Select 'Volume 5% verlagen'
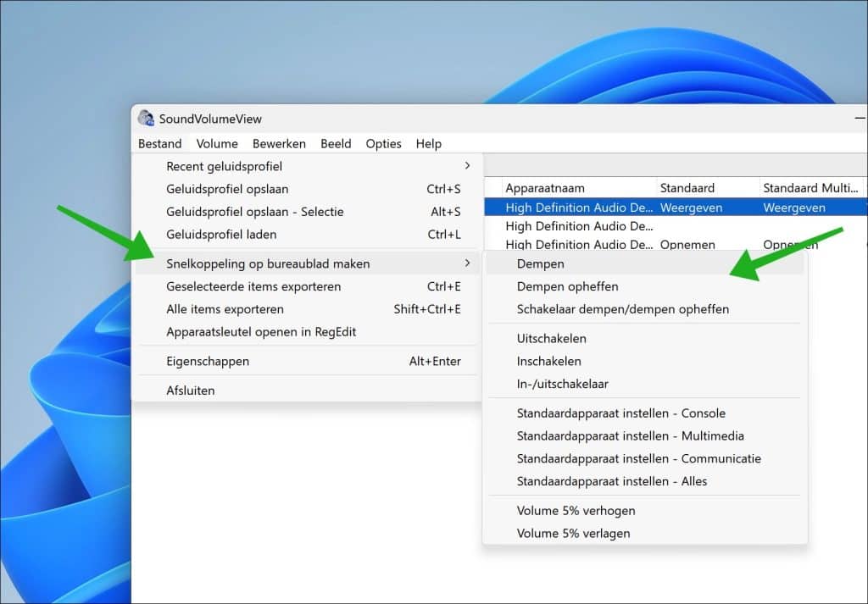868x604 pixels. click(645, 533)
